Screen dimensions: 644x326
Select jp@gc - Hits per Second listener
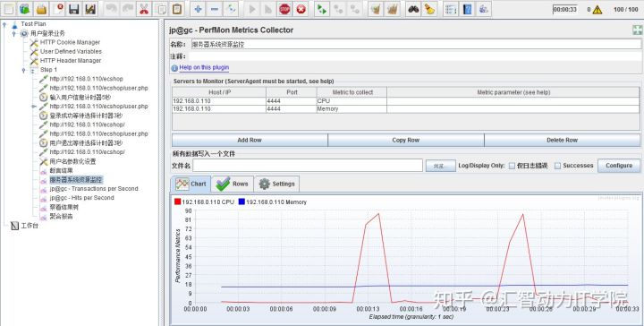(81, 198)
